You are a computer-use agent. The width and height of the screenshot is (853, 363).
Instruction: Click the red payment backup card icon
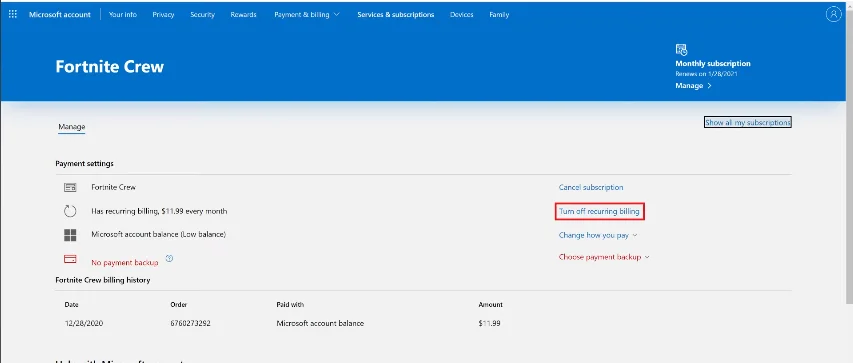[x=70, y=259]
